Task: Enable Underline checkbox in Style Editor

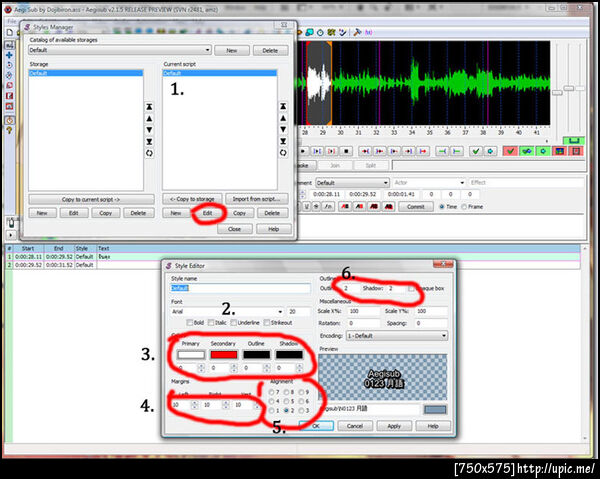Action: point(234,323)
